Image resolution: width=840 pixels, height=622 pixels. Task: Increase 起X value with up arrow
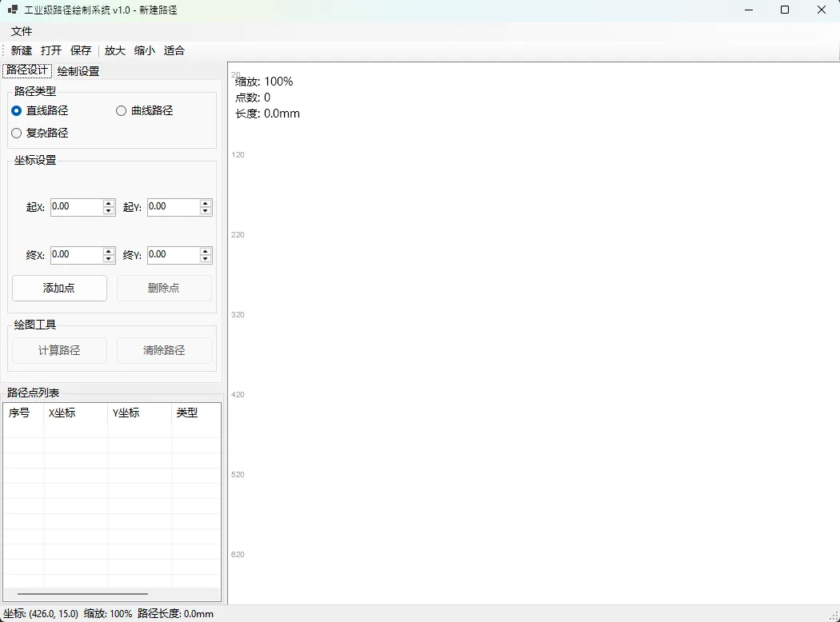pos(109,203)
